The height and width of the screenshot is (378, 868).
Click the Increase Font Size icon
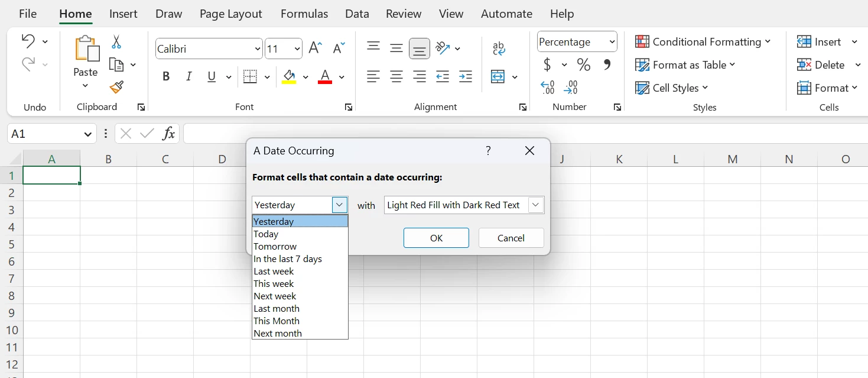point(316,49)
